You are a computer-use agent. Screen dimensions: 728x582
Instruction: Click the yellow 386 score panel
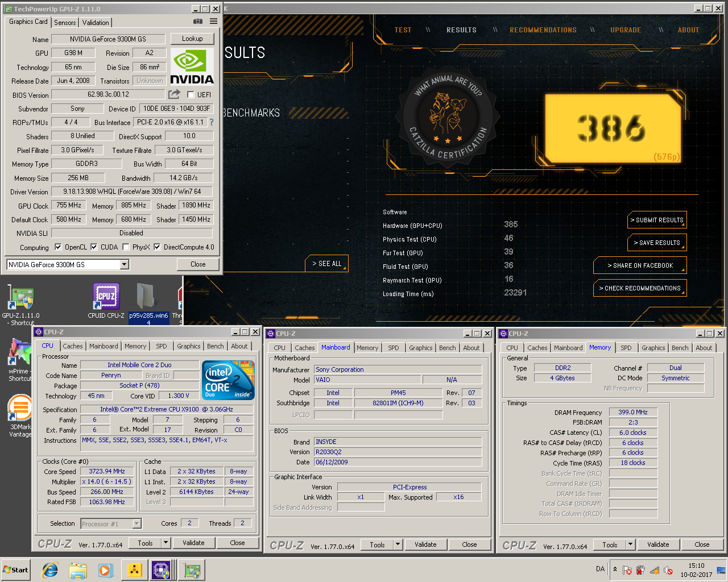[x=613, y=129]
